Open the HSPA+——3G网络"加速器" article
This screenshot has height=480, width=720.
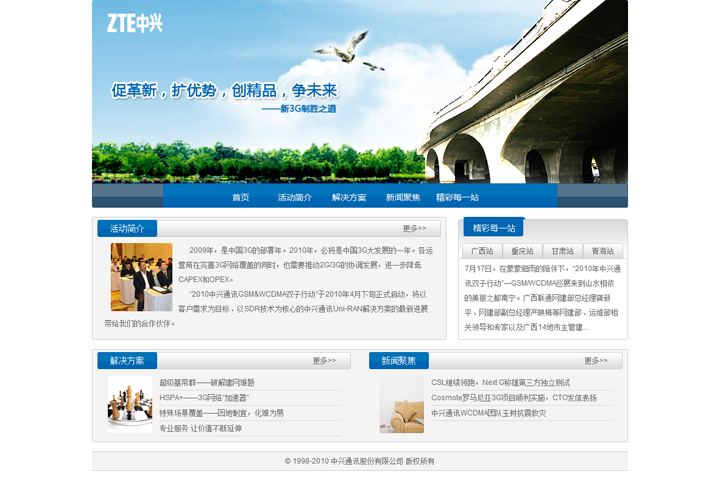[204, 398]
